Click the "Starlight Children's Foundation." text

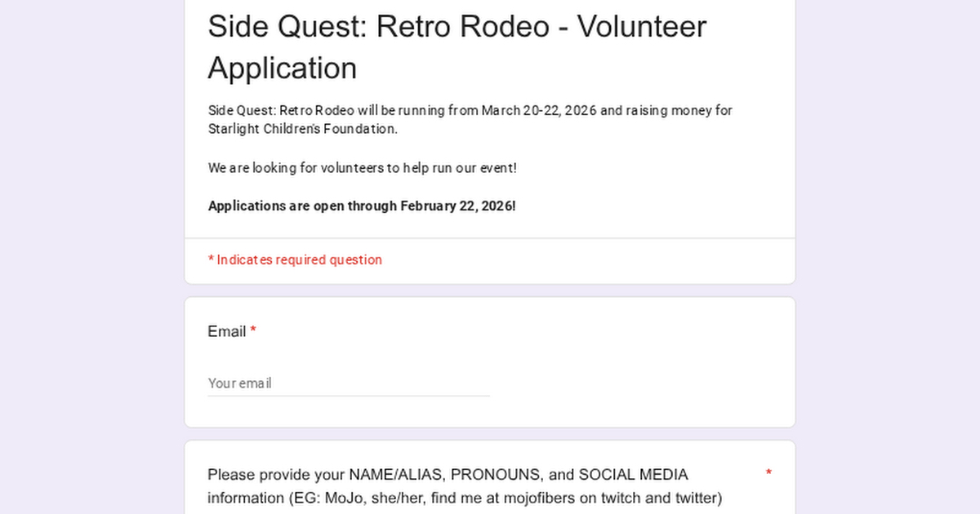pyautogui.click(x=302, y=129)
